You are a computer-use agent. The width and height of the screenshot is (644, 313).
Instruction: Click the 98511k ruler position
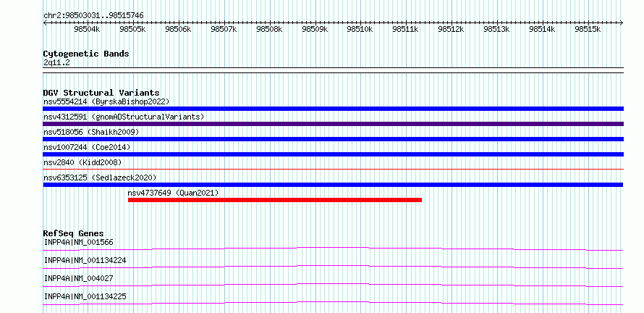(x=406, y=29)
